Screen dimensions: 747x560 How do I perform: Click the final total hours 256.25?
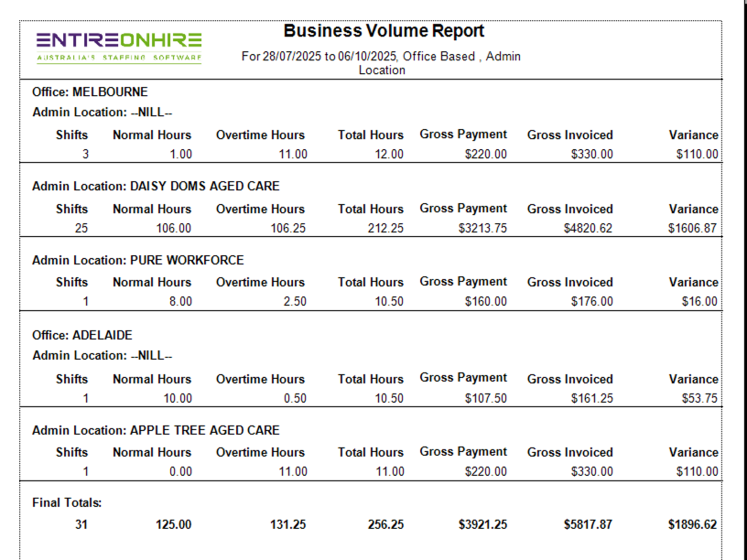pyautogui.click(x=384, y=525)
